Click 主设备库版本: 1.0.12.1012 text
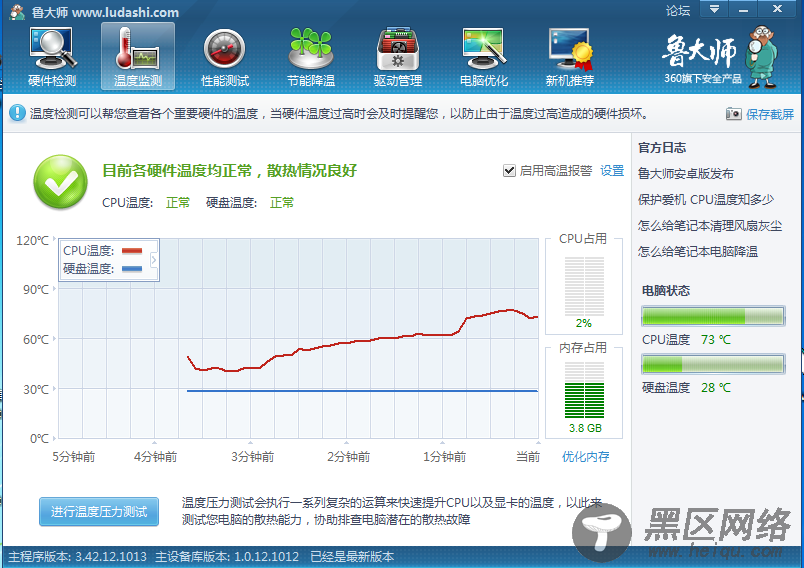Image resolution: width=804 pixels, height=568 pixels. click(x=227, y=557)
